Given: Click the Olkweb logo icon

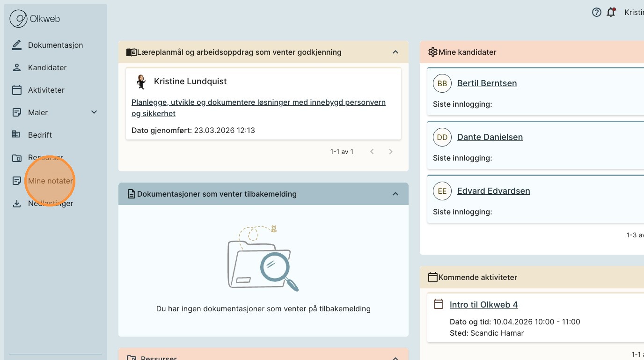Looking at the screenshot, I should (x=18, y=19).
